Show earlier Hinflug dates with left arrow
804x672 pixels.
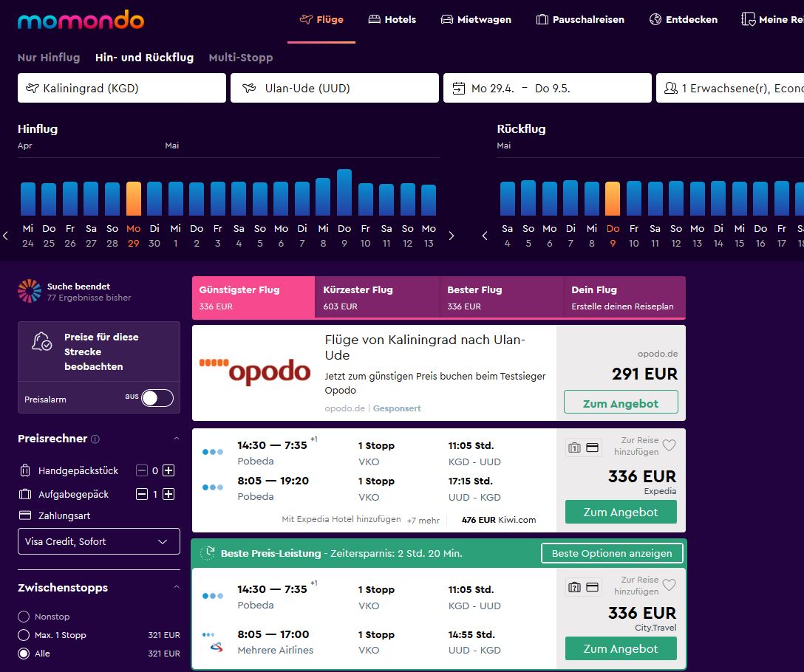pos(6,236)
